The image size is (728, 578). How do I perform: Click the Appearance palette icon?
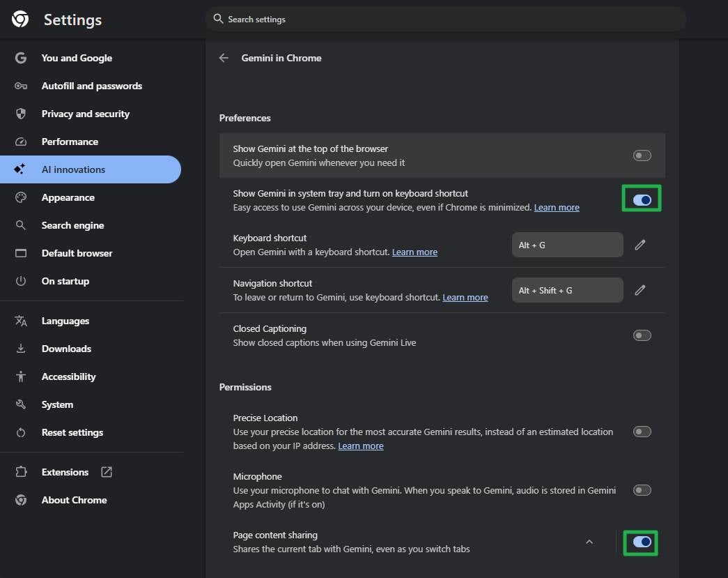pyautogui.click(x=21, y=197)
